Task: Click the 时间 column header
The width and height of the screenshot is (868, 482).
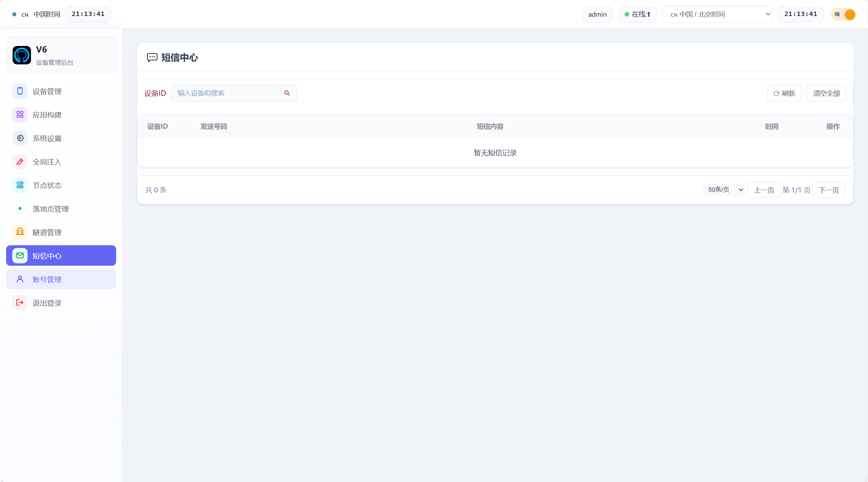Action: coord(772,126)
